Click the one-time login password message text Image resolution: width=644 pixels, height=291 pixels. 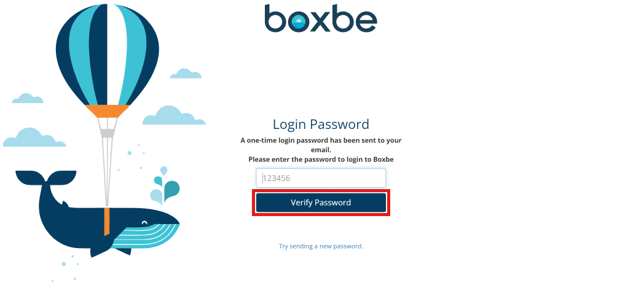click(321, 144)
